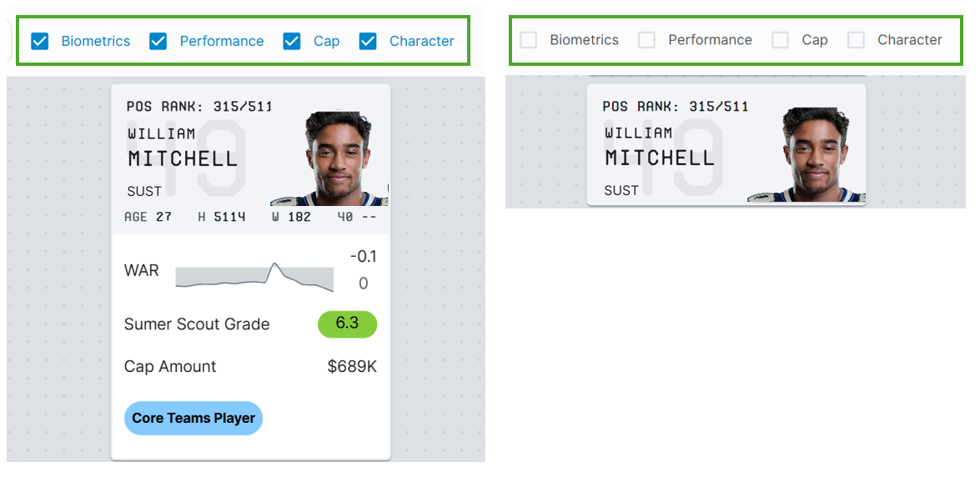Enable the unchecked Character checkbox
The height and width of the screenshot is (477, 980).
[856, 40]
